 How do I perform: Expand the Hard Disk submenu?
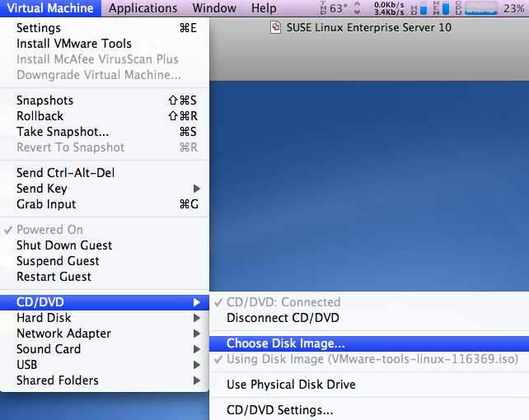pyautogui.click(x=105, y=318)
